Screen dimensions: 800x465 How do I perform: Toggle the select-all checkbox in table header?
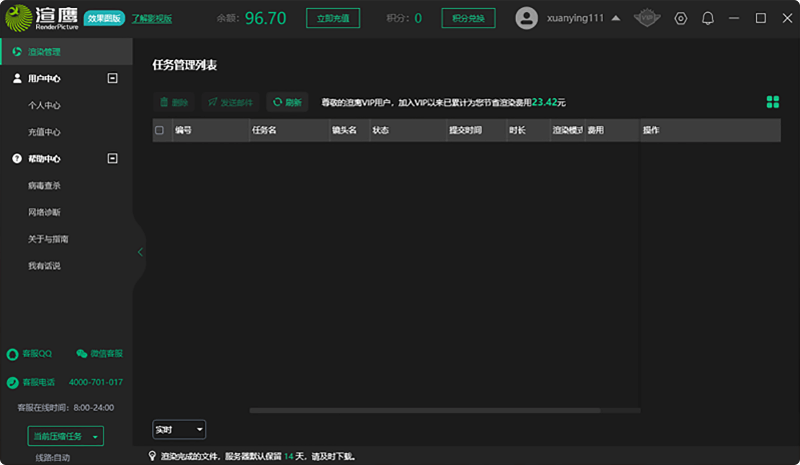[160, 130]
